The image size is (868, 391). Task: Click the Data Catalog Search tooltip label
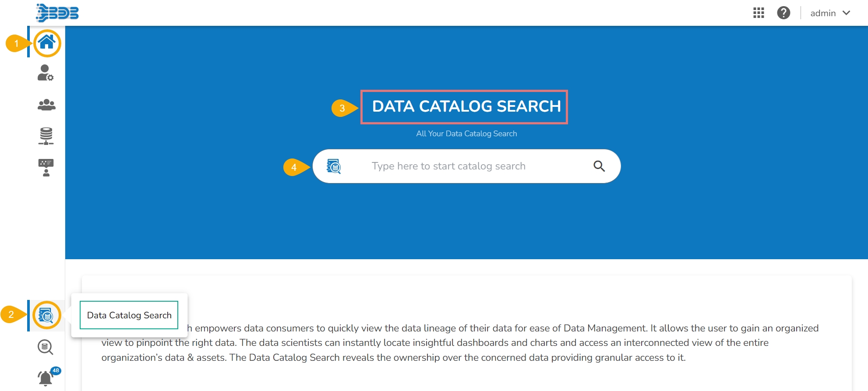[x=129, y=315]
